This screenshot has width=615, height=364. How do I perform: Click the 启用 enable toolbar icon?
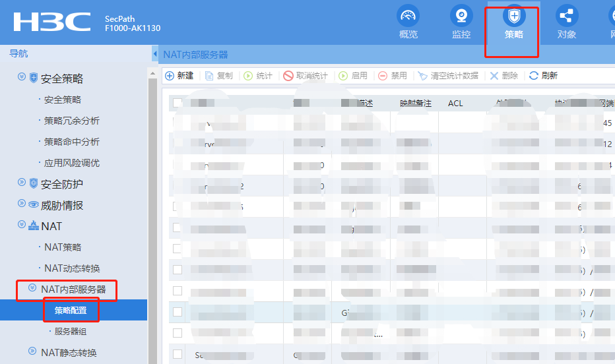[x=343, y=76]
